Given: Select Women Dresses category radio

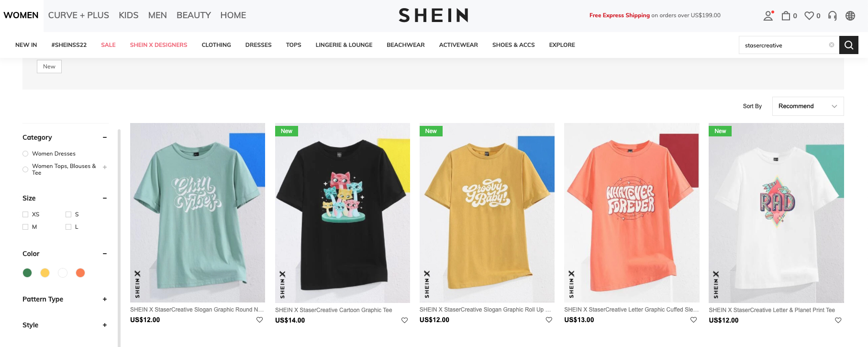Looking at the screenshot, I should [x=25, y=154].
